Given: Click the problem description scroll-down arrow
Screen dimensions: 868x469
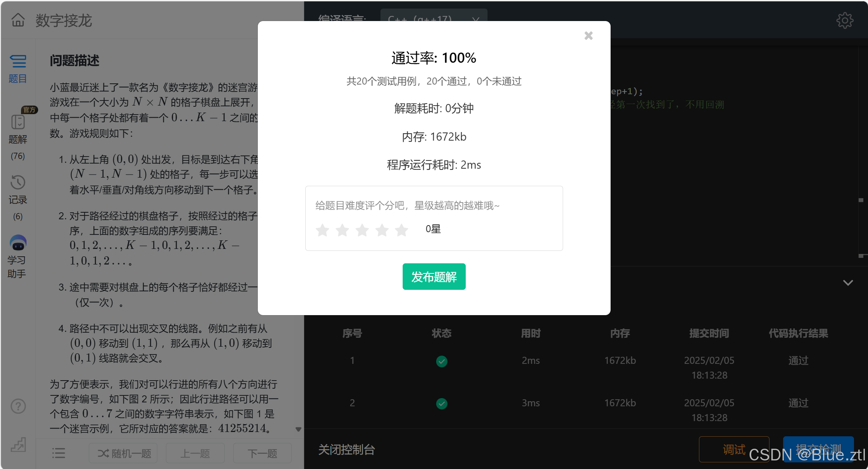Looking at the screenshot, I should 298,429.
